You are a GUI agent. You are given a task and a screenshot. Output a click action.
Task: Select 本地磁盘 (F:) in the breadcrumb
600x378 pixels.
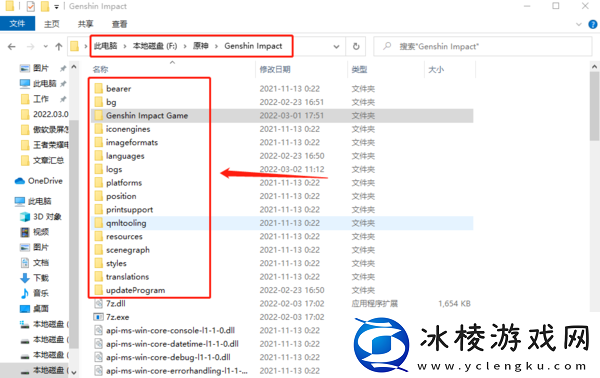155,46
